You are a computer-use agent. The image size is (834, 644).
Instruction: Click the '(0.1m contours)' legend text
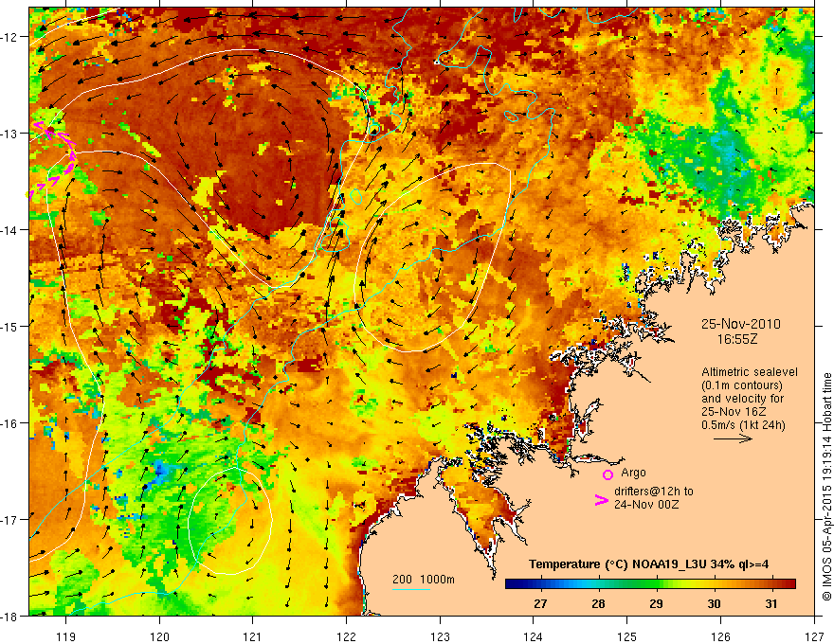point(742,385)
